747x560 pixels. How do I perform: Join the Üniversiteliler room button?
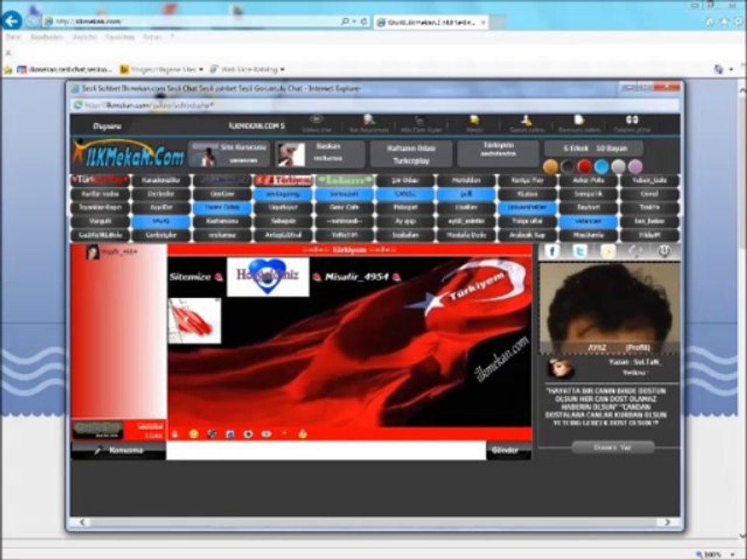(x=528, y=208)
